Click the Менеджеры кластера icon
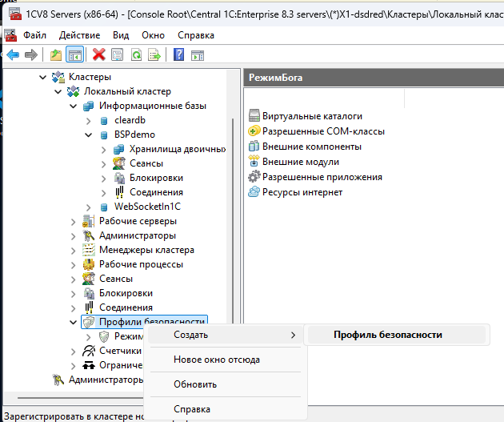Image resolution: width=504 pixels, height=422 pixels. point(89,250)
